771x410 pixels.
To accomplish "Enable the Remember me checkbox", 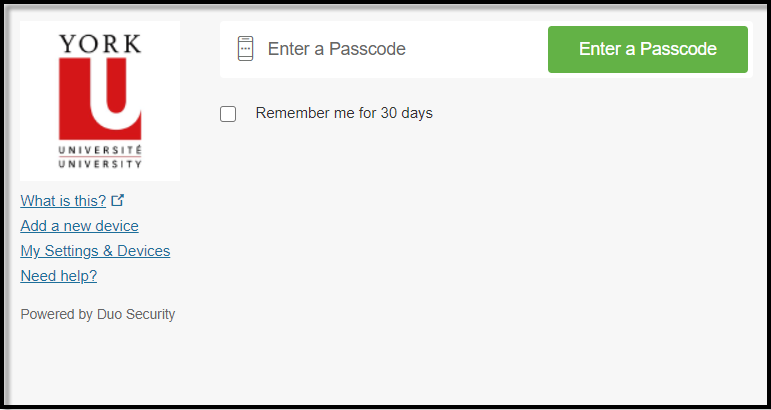I will pos(228,114).
